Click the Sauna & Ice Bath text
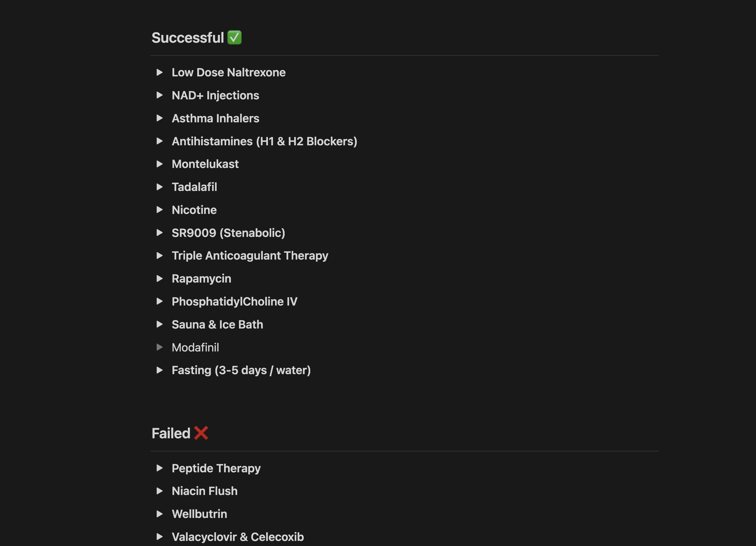 point(217,324)
